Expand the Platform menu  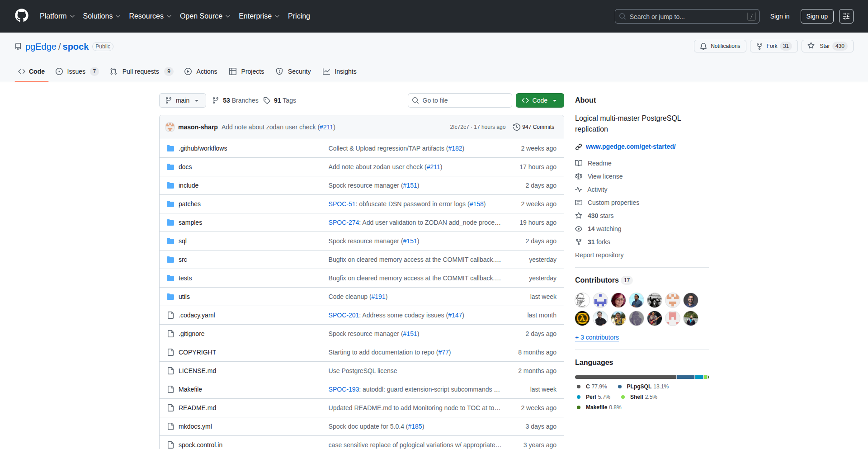pyautogui.click(x=57, y=16)
